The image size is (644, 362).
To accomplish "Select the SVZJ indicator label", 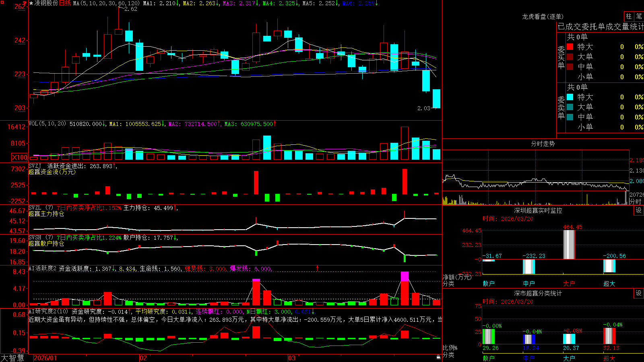I will [35, 166].
